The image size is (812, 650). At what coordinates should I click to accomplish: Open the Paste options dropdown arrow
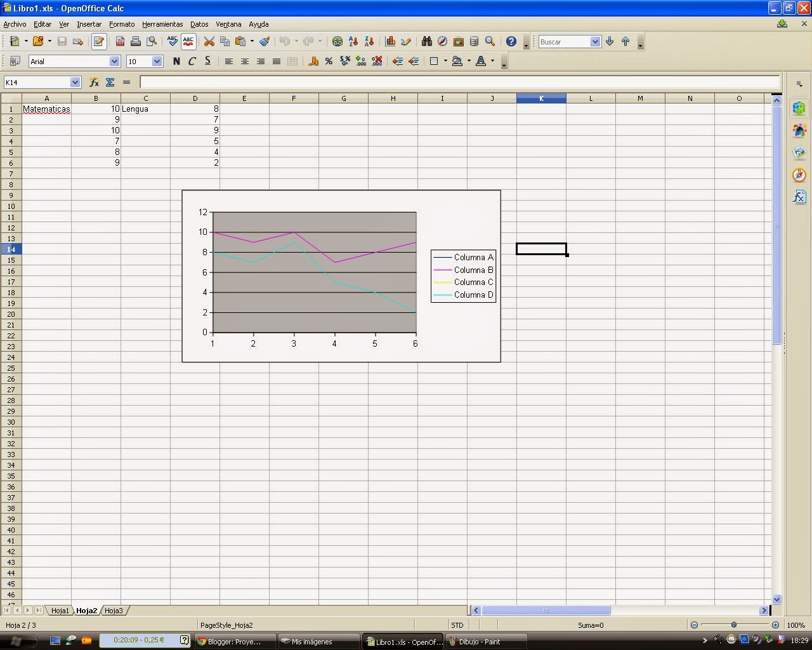pyautogui.click(x=252, y=41)
